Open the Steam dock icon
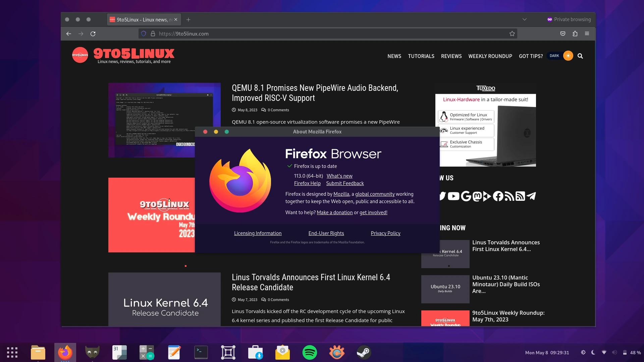This screenshot has width=644, height=362. pyautogui.click(x=364, y=352)
